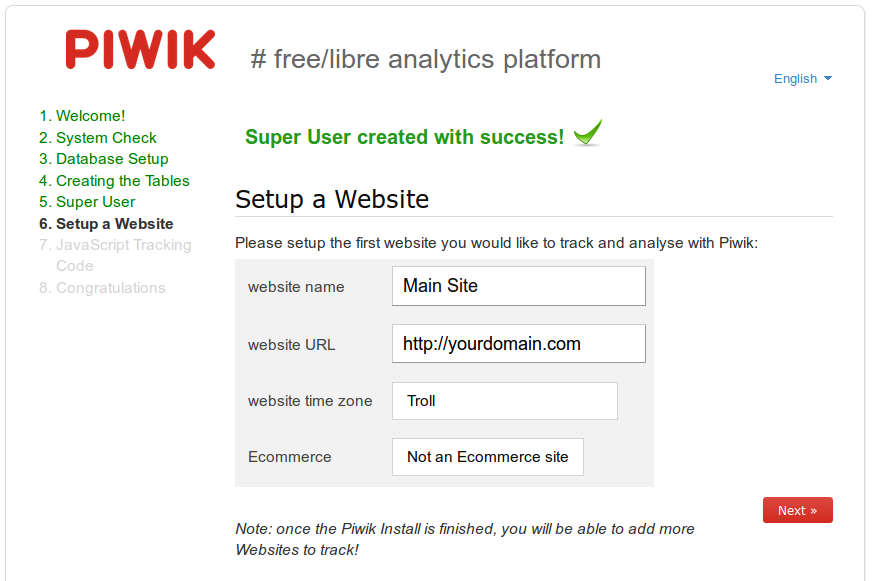
Task: Click the Setup a Website heading
Action: 332,199
